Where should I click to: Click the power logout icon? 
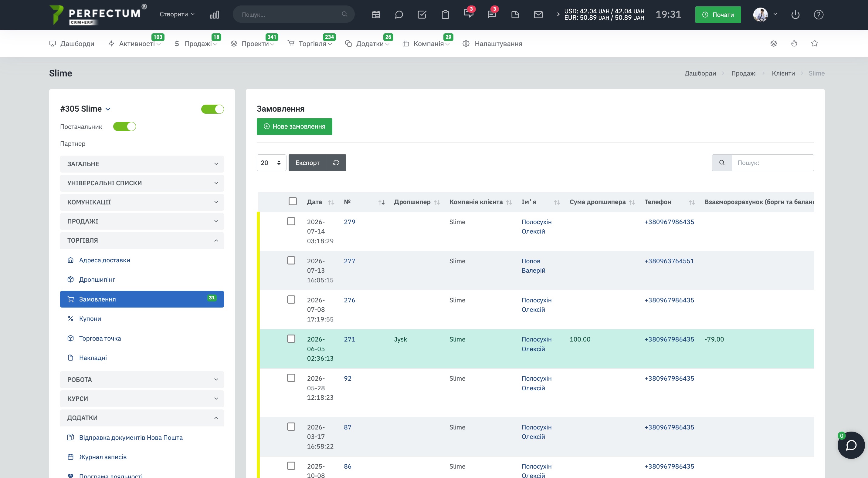(795, 15)
